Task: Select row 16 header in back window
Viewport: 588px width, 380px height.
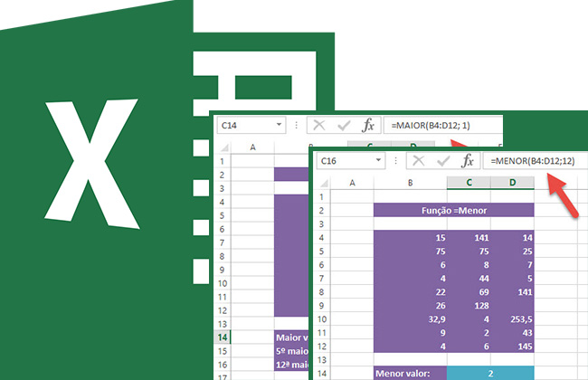Action: (223, 365)
